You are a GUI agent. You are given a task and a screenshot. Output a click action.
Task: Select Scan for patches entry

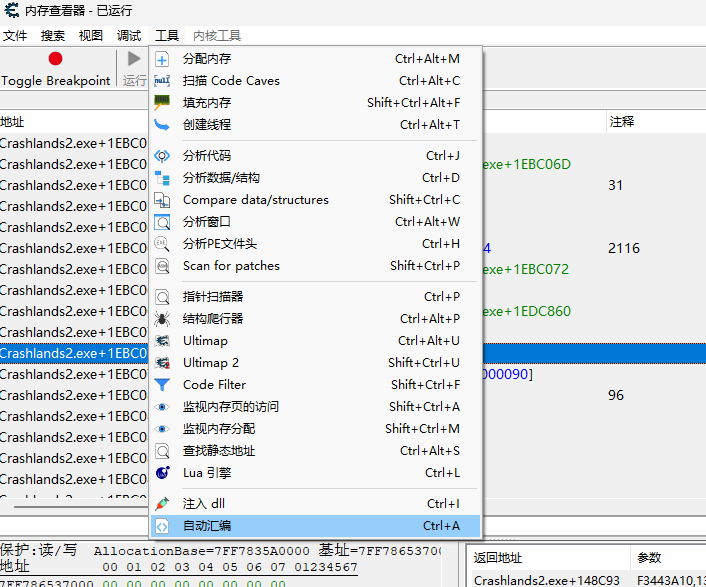coord(316,266)
